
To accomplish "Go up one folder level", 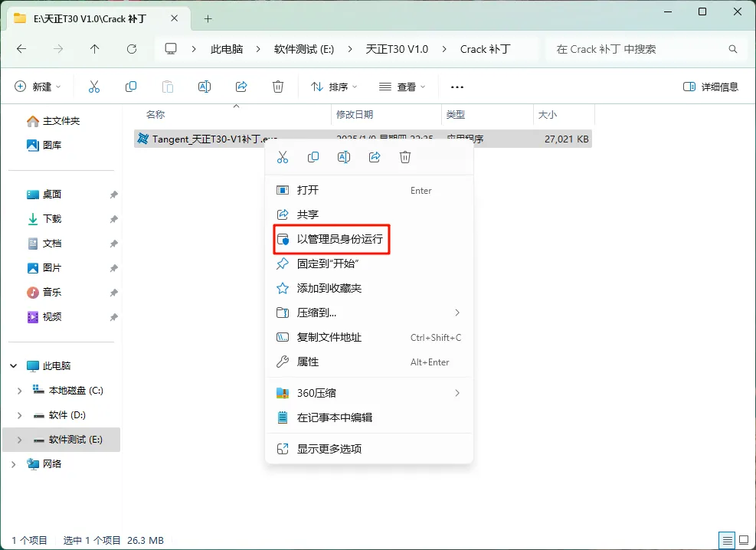I will [94, 49].
